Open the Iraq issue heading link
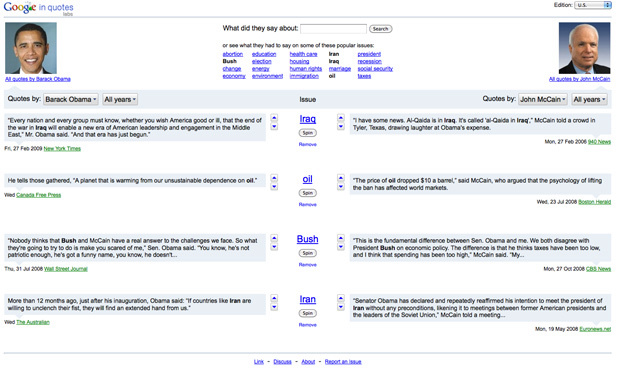Viewport: 622px width, 372px height. [x=307, y=119]
